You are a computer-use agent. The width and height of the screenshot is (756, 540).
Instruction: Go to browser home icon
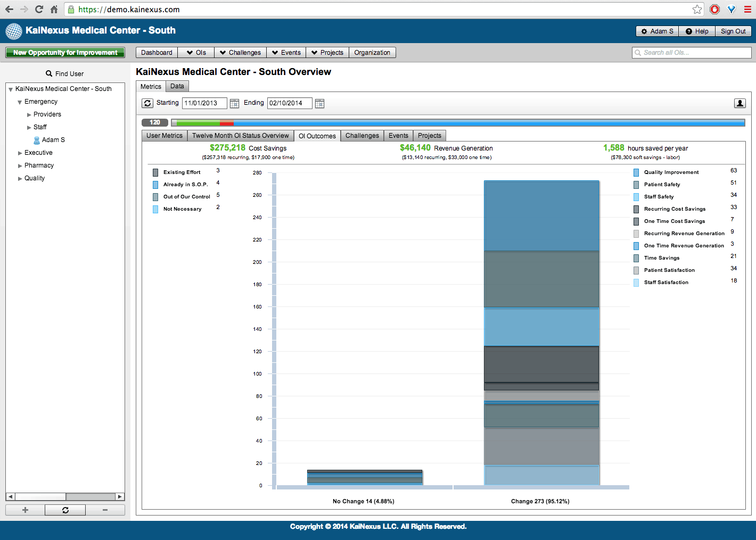(54, 9)
